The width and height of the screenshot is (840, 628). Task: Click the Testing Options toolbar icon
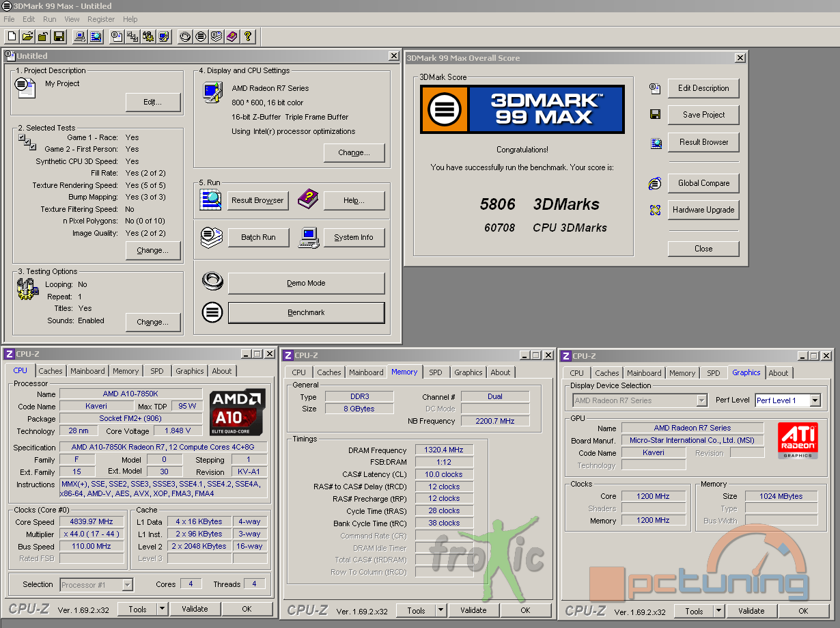tap(148, 36)
